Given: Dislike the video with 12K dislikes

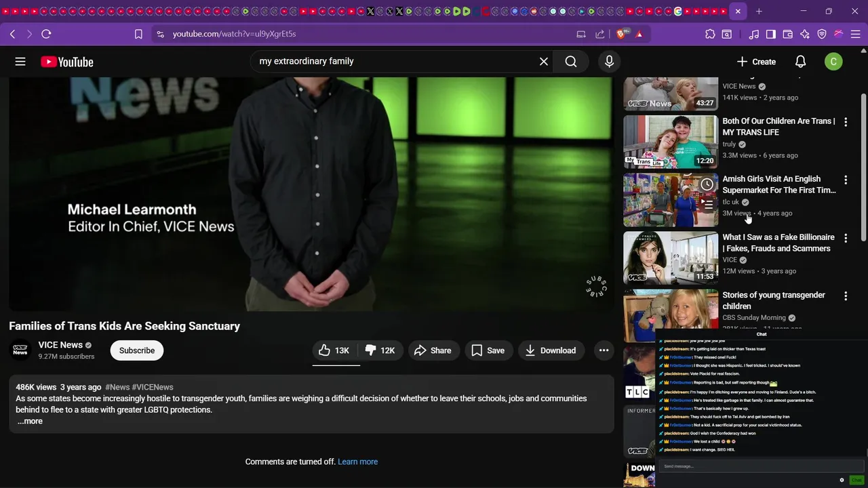Looking at the screenshot, I should pyautogui.click(x=381, y=350).
